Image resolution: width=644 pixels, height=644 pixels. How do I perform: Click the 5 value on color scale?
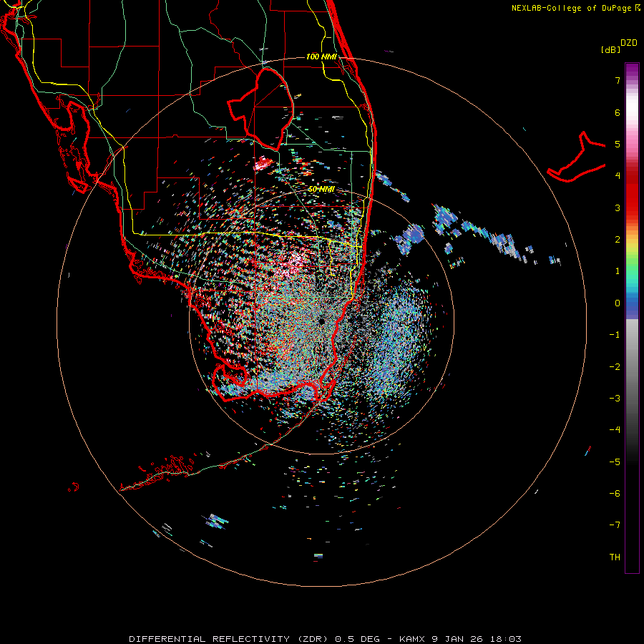[x=618, y=144]
